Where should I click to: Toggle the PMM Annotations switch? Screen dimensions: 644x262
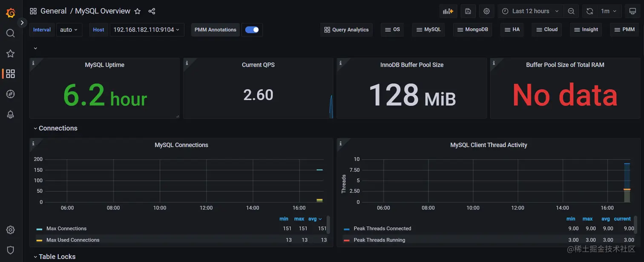(252, 29)
